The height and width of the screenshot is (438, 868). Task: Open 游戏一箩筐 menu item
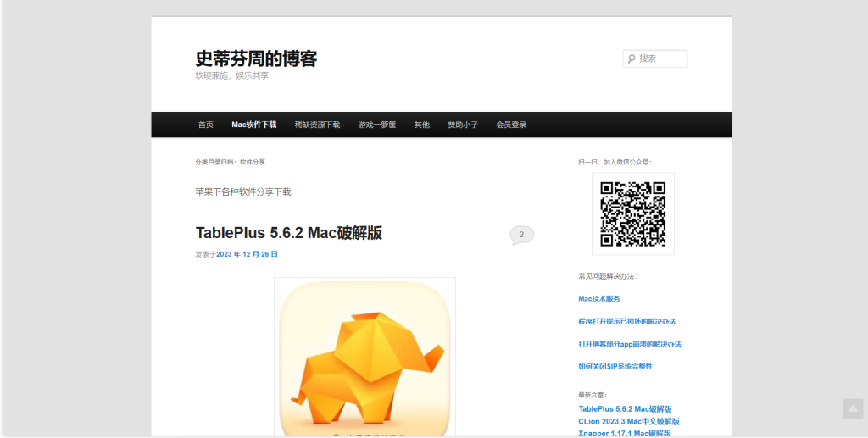click(377, 125)
